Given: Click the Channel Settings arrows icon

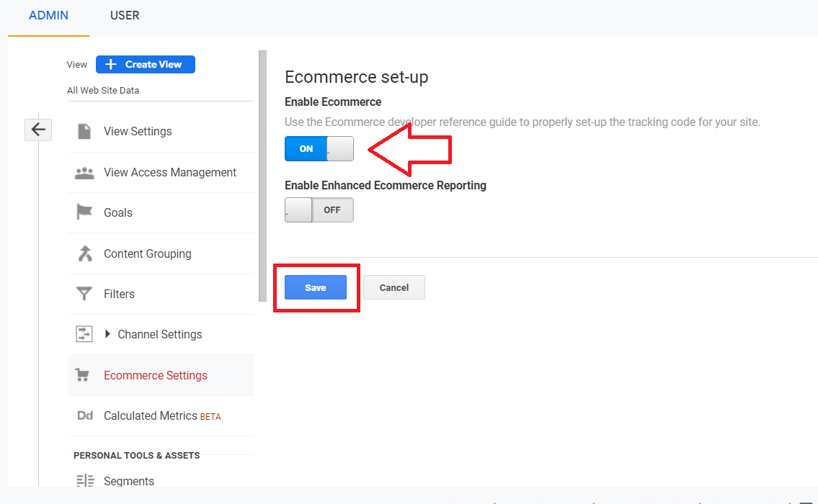Looking at the screenshot, I should coord(84,334).
